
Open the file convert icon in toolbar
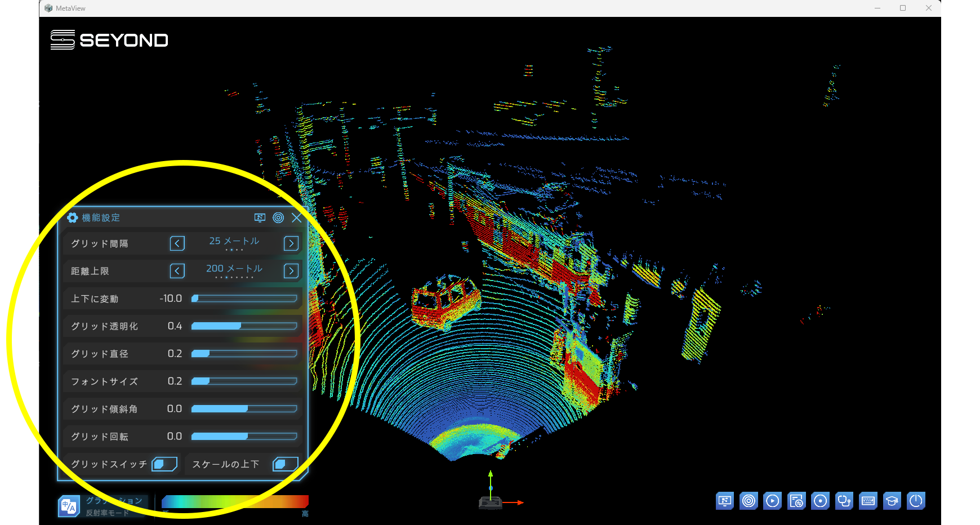pyautogui.click(x=796, y=501)
